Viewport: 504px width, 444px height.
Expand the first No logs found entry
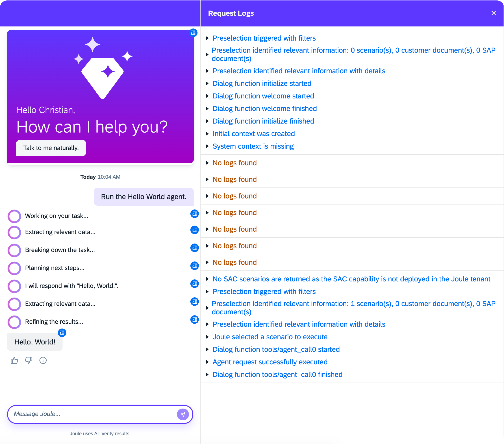[235, 163]
